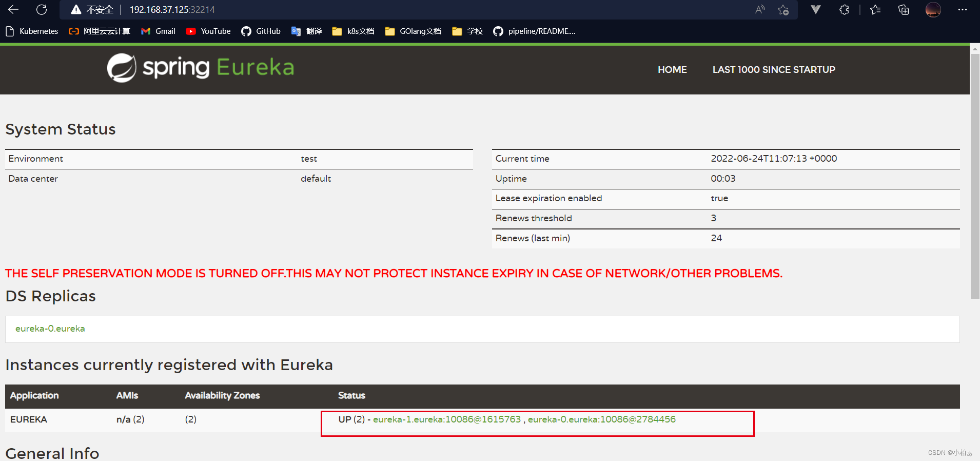Open the Gmail bookmark

click(x=159, y=31)
